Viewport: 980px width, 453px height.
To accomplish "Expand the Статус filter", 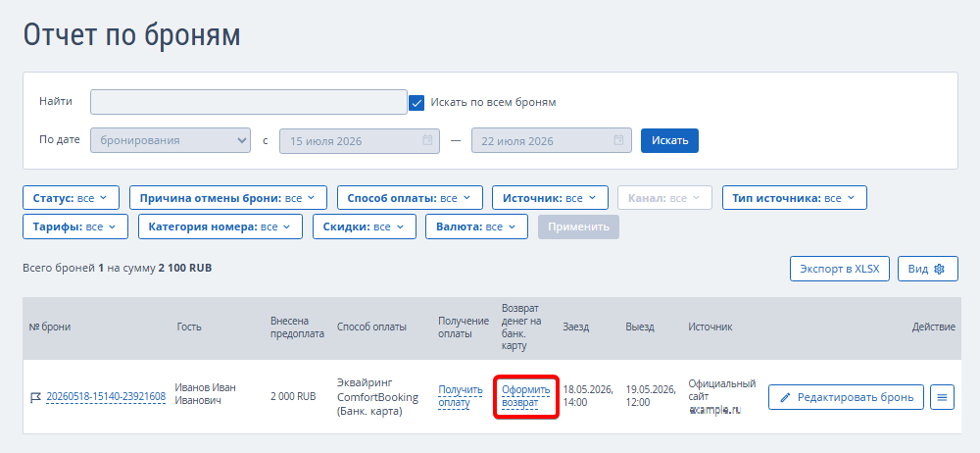I will click(x=70, y=198).
